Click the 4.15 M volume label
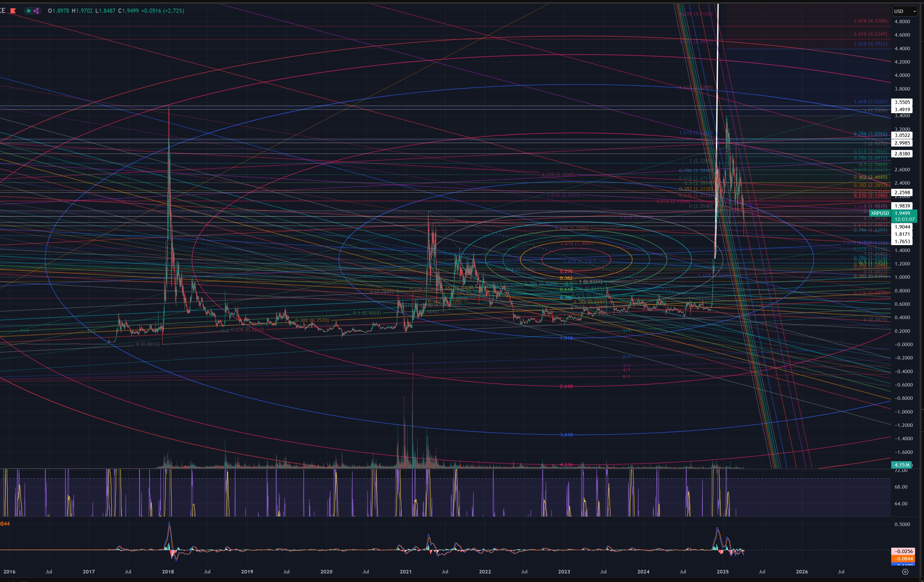924x582 pixels. coord(901,465)
